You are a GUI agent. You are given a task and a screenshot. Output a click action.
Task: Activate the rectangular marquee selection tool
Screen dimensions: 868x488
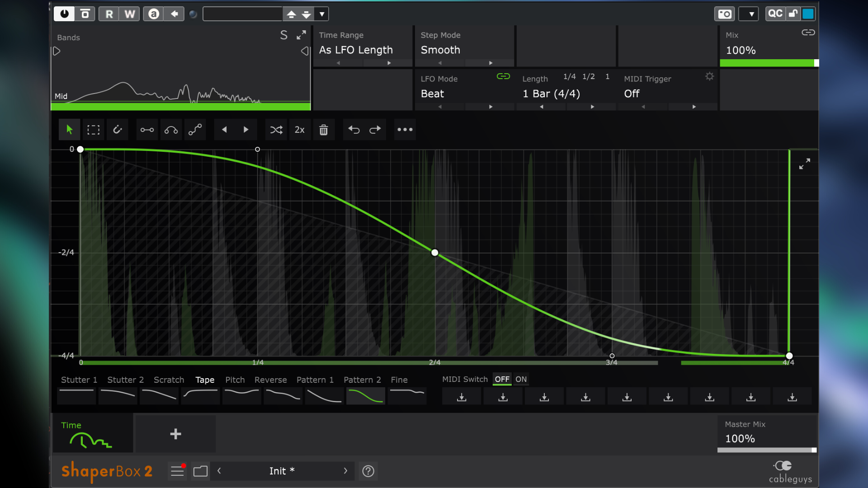click(x=93, y=130)
